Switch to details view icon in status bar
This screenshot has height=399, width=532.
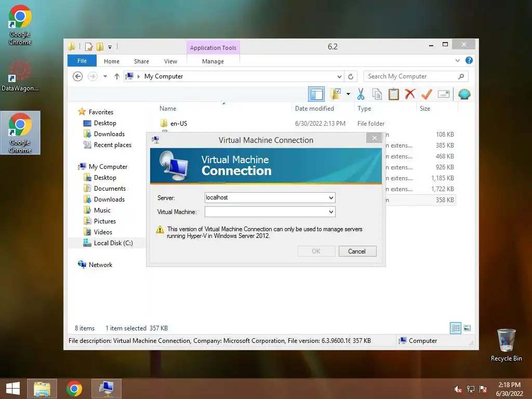point(456,328)
